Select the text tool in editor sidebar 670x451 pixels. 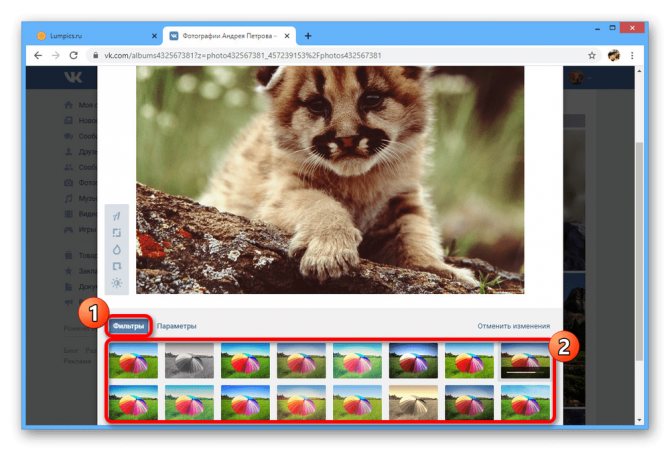[117, 216]
